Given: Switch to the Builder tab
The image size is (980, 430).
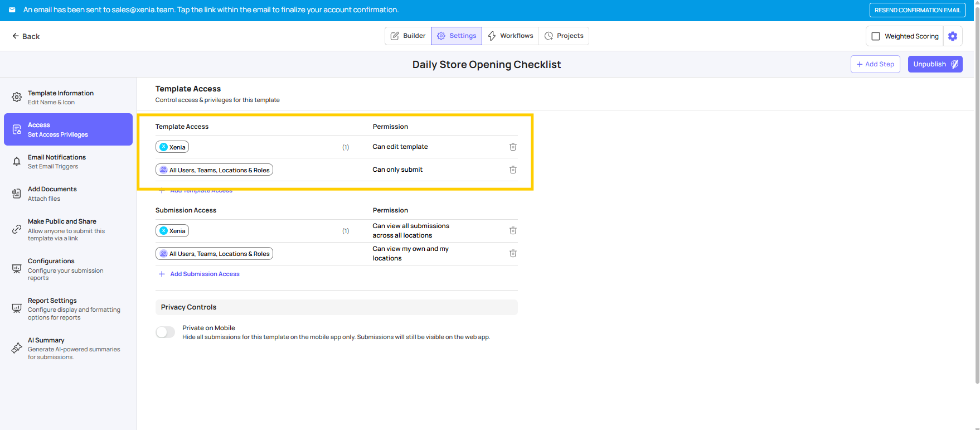Looking at the screenshot, I should [x=408, y=36].
